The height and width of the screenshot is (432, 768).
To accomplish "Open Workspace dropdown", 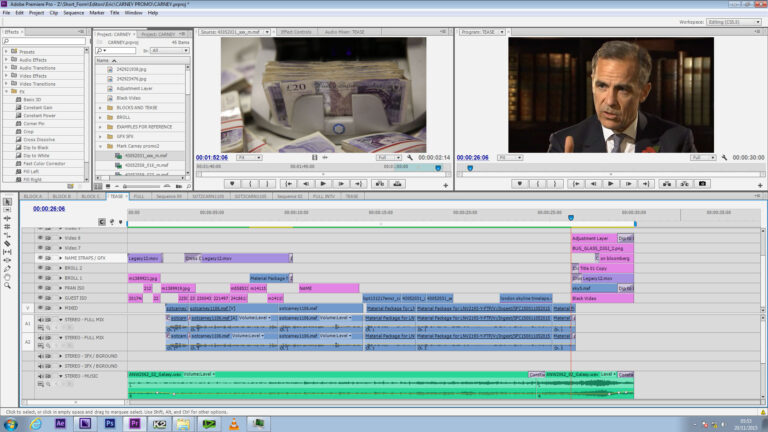I will [x=734, y=22].
